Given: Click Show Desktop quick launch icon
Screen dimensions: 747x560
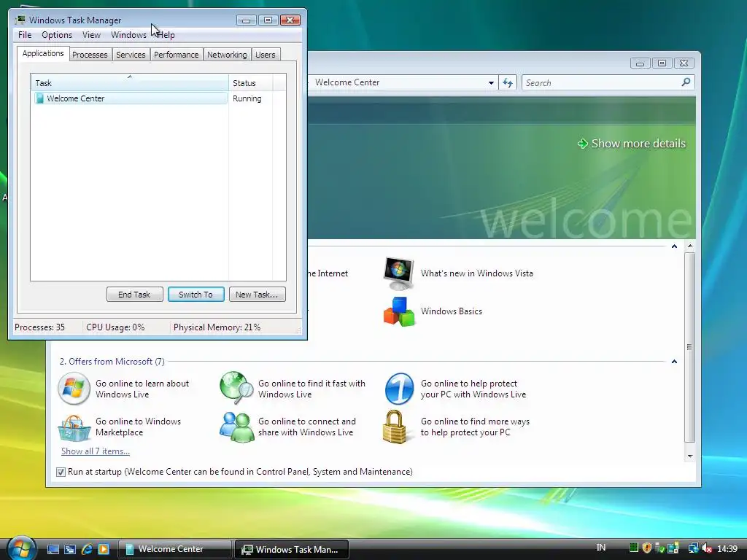Looking at the screenshot, I should point(53,549).
